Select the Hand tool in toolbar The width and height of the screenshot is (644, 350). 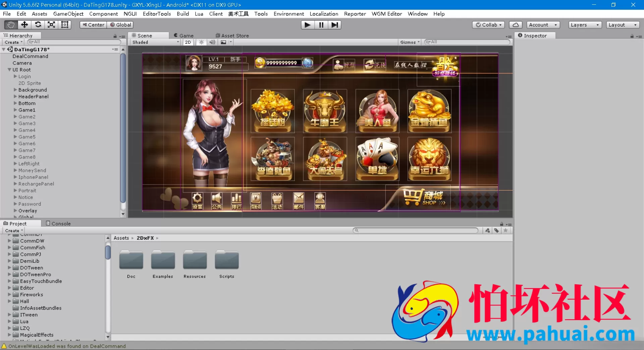point(11,25)
